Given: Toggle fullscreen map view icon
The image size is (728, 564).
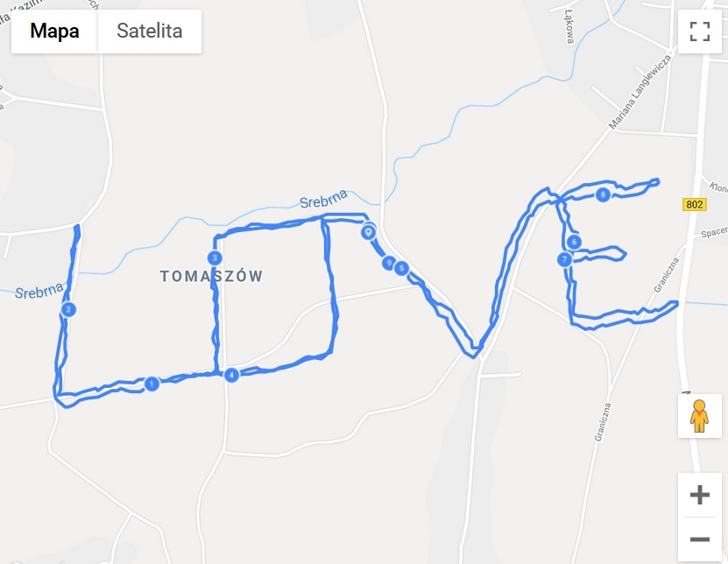Looking at the screenshot, I should coord(700,32).
